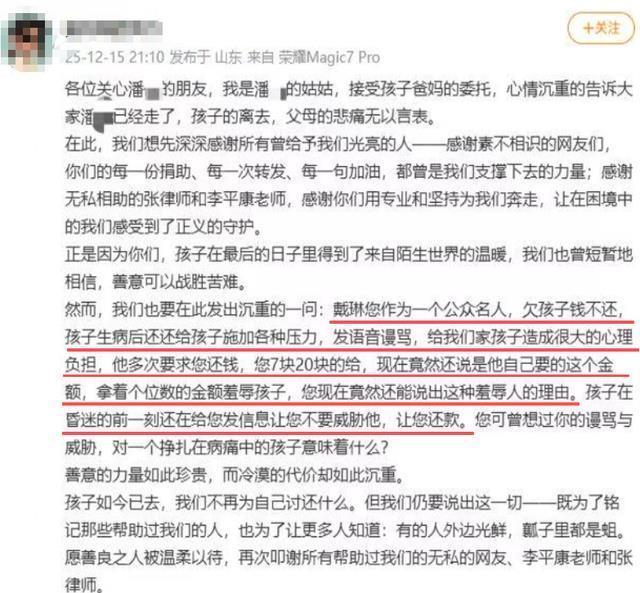Click the underlined text 发语音谩骂
This screenshot has width=640, height=593.
point(372,337)
